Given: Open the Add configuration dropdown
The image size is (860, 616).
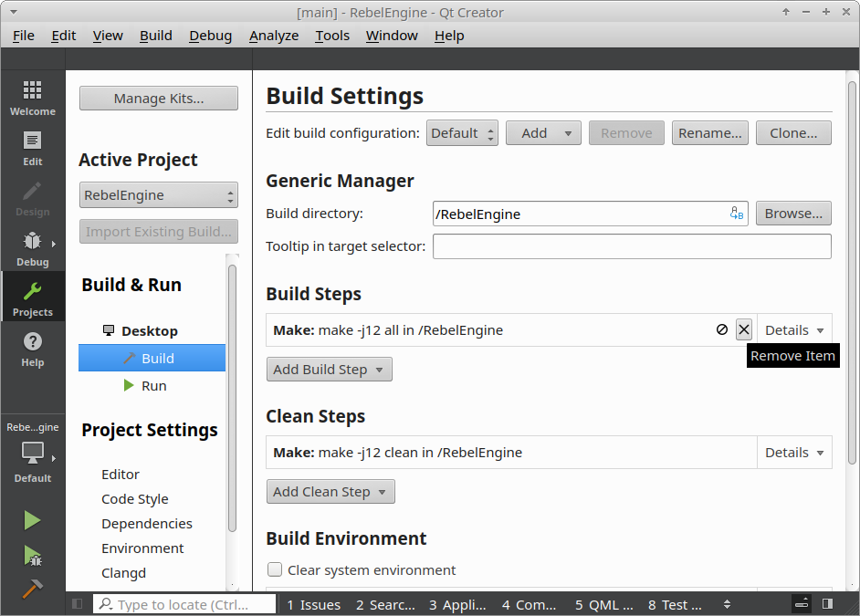Looking at the screenshot, I should click(543, 133).
